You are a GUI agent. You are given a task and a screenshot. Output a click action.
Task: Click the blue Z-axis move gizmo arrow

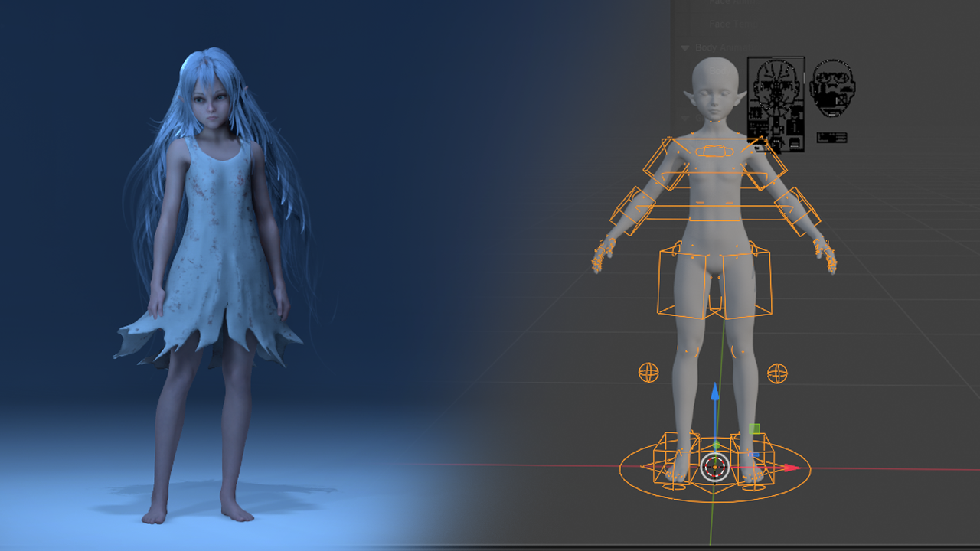tap(714, 393)
